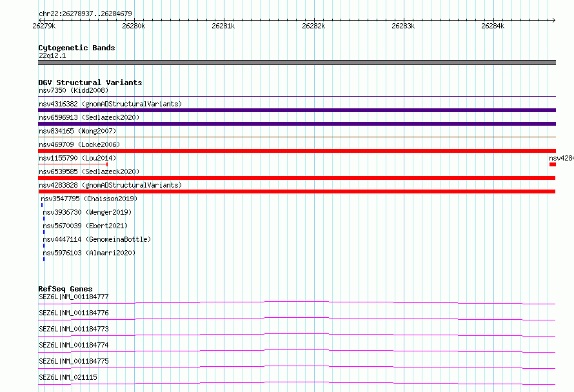Click the red bar under nsv4283828

297,191
